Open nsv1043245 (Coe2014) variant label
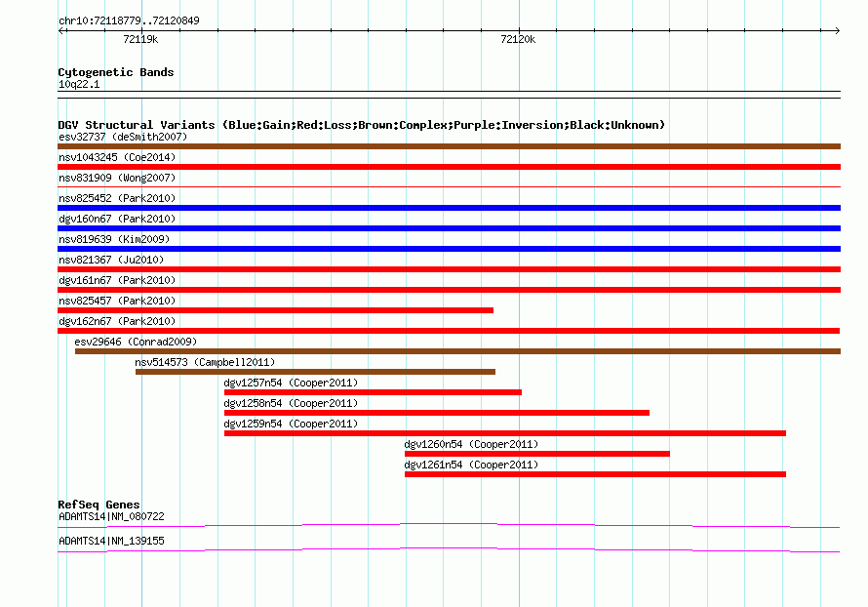Viewport: 868px width, 607px height. click(x=117, y=157)
